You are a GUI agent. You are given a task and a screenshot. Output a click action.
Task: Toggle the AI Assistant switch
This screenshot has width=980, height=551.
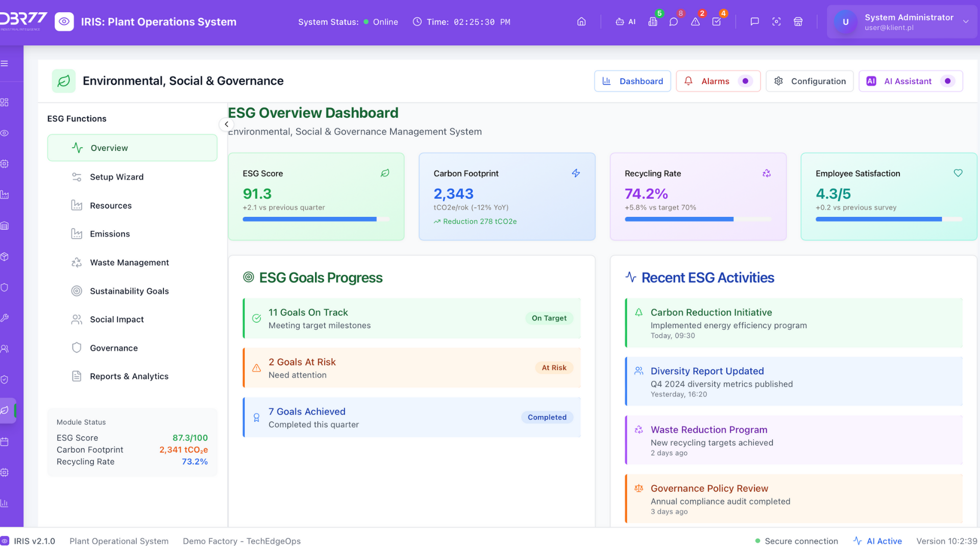(947, 81)
